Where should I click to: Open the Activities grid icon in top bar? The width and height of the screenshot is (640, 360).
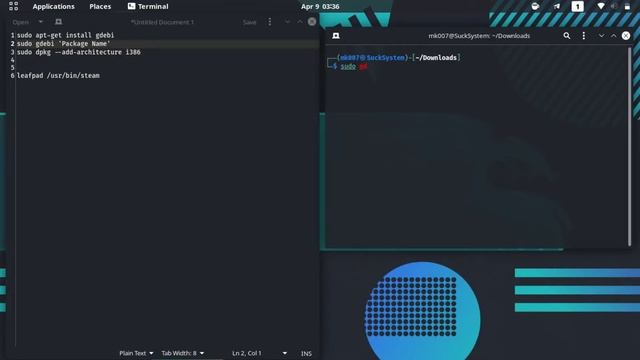[x=13, y=6]
